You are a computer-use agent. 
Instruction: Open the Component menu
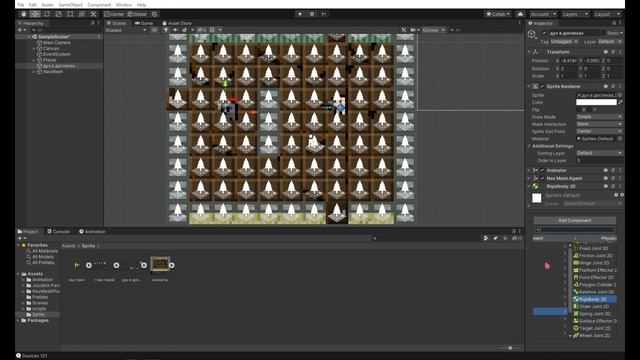click(x=99, y=5)
